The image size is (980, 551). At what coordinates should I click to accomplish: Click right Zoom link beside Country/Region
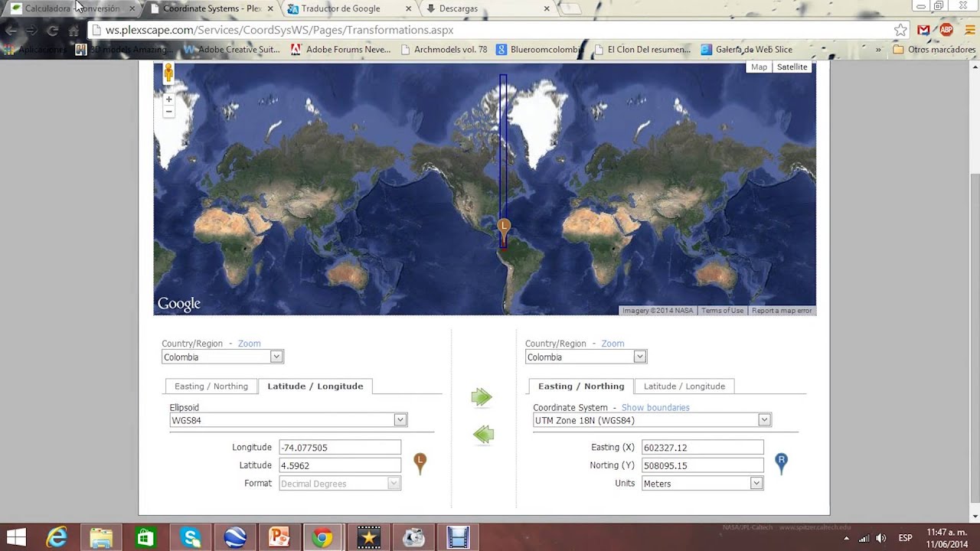tap(612, 344)
